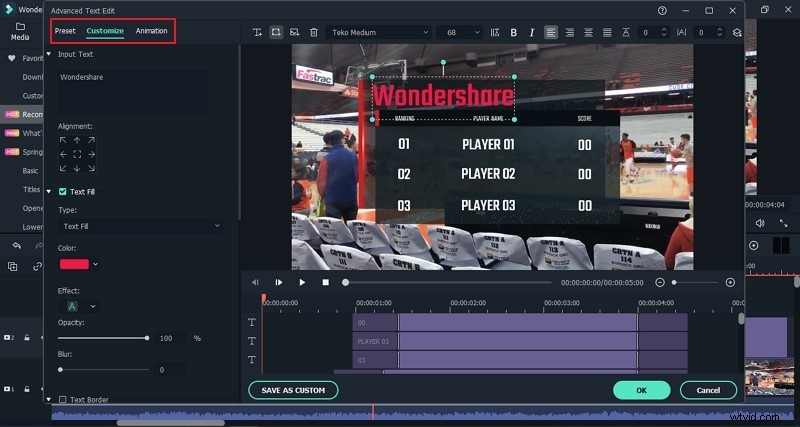800x427 pixels.
Task: Click Titles category in Filmora sidebar
Action: tap(32, 189)
